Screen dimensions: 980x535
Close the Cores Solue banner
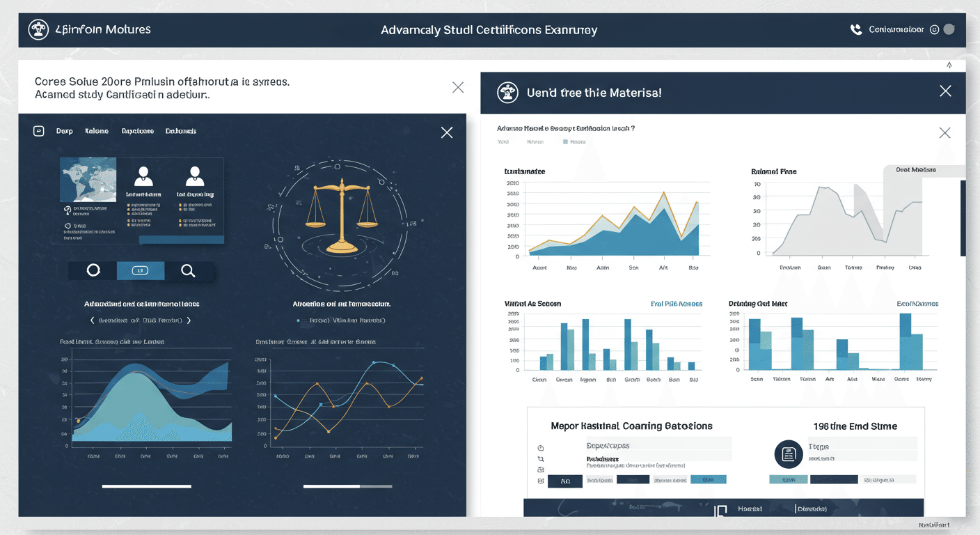tap(458, 87)
